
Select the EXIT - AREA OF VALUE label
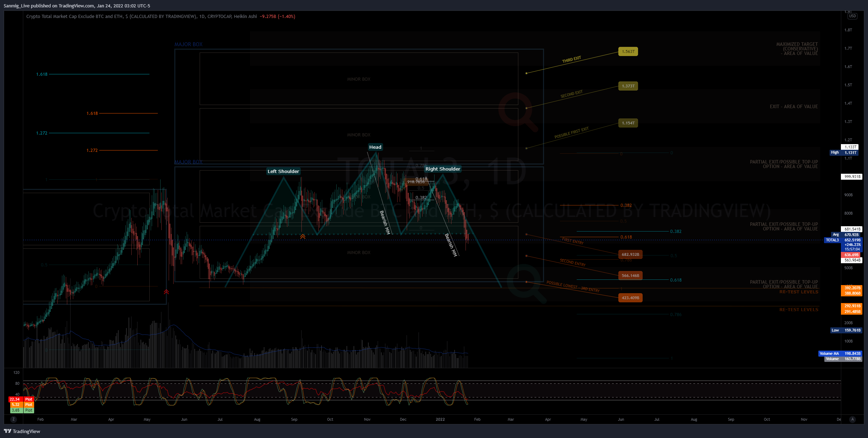point(794,106)
